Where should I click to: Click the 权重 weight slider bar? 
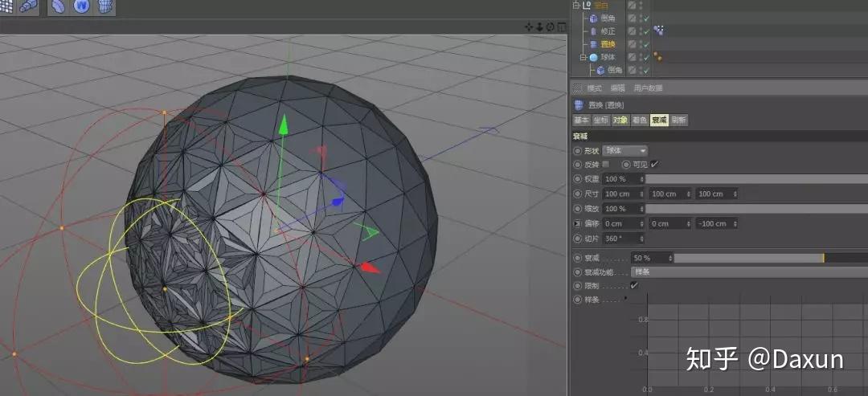[x=757, y=179]
